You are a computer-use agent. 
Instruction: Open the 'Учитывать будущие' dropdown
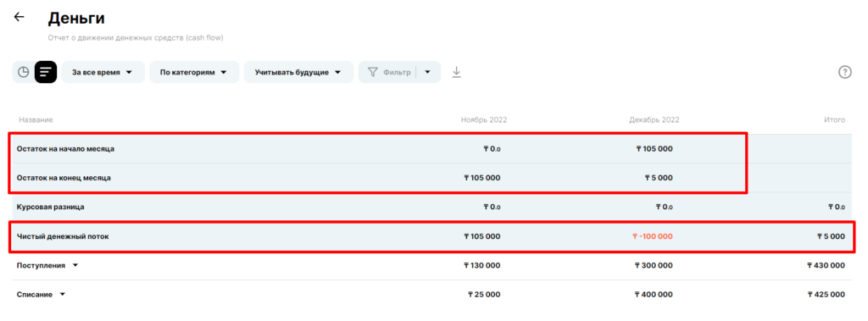298,72
